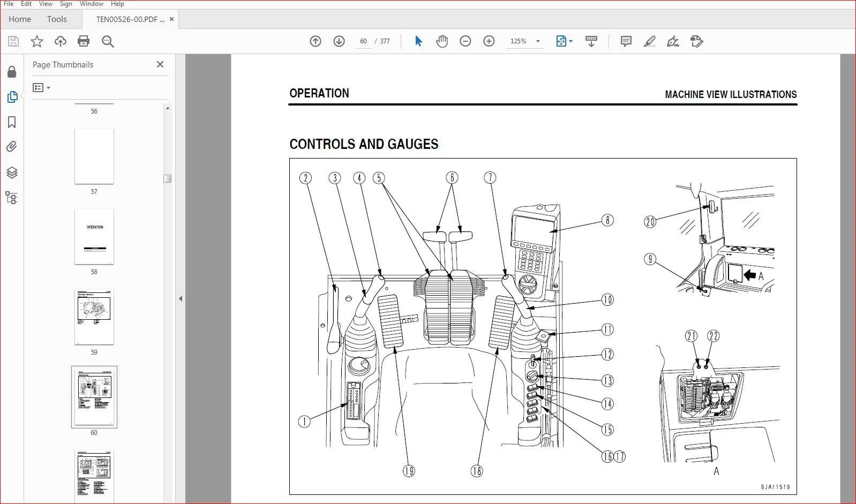Close the Page Thumbnails panel

coord(160,64)
